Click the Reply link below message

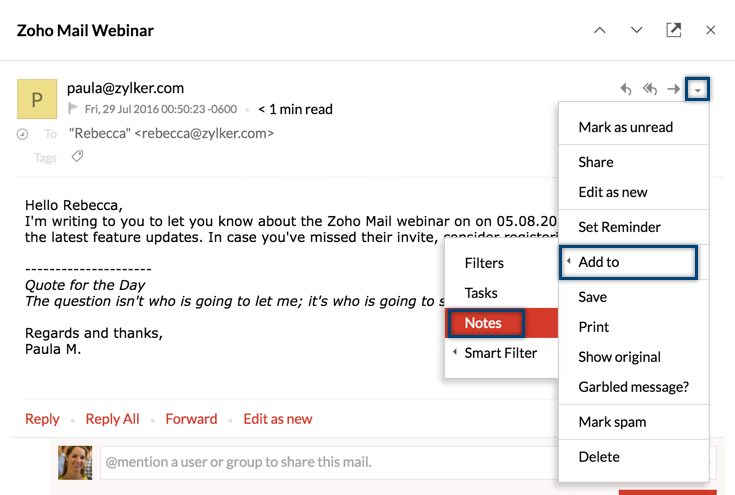[42, 419]
